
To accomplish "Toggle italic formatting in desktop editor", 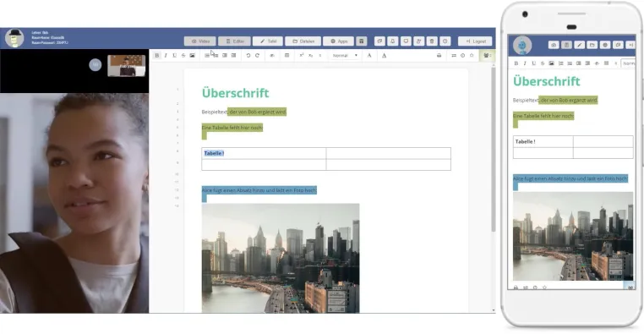I will tap(166, 56).
